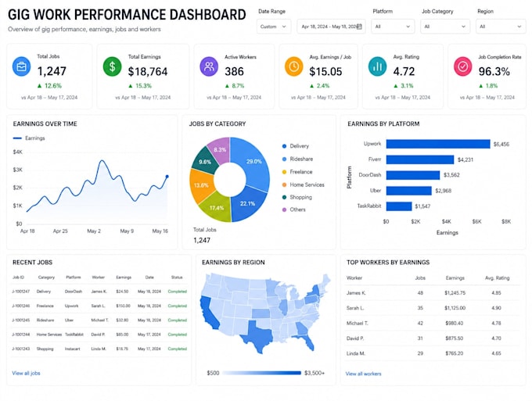Click the $18,764 Total Earnings value
Viewport: 532px width, 401px height.
tap(148, 71)
